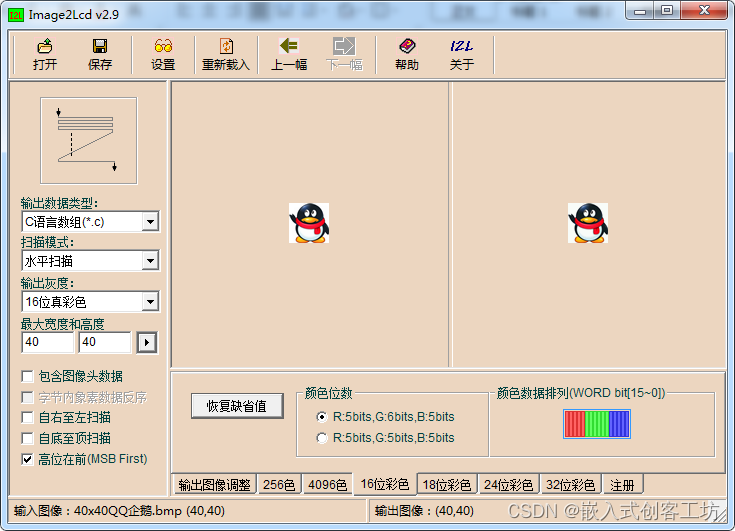Expand the 输出灰度 16位真彩色 dropdown
Screen dimensions: 735x531
150,302
